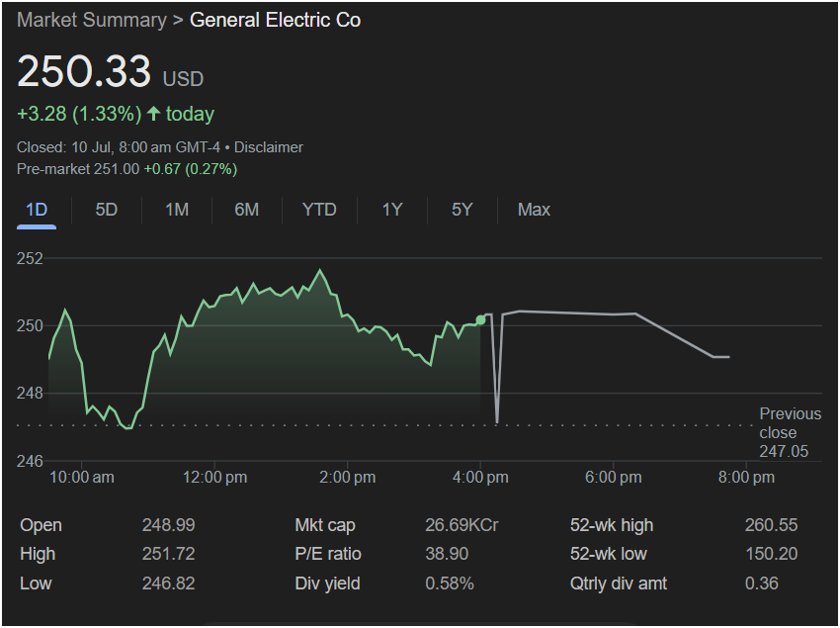840x628 pixels.
Task: Click the Open value 248.99
Action: 168,525
